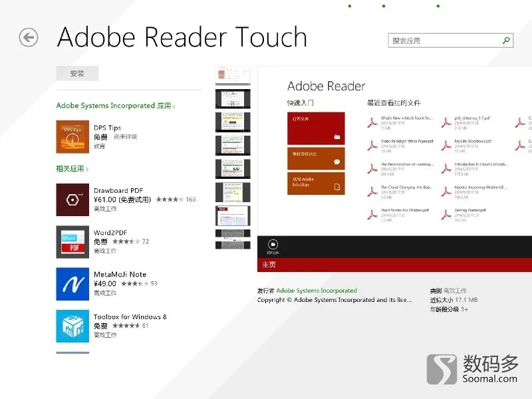This screenshot has width=532, height=399.
Task: Click Haptics Improving-Mobile-UE file name
Action: coord(481,188)
